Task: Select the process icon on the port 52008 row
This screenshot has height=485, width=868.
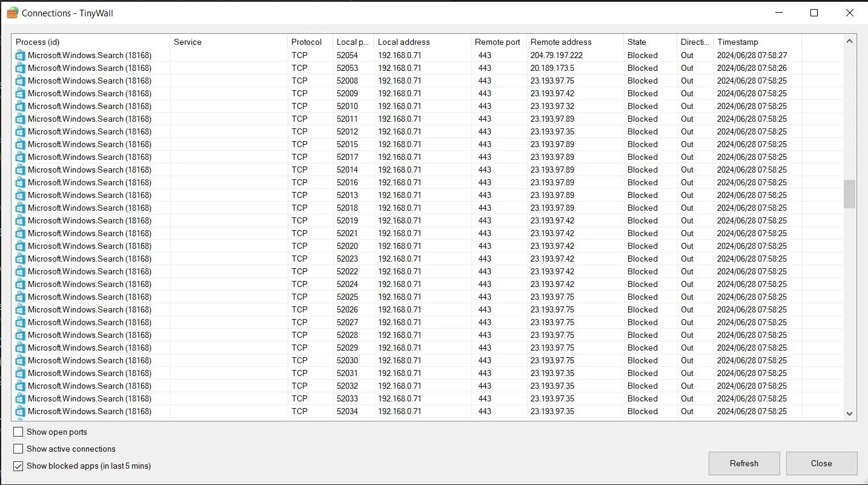Action: (21, 81)
